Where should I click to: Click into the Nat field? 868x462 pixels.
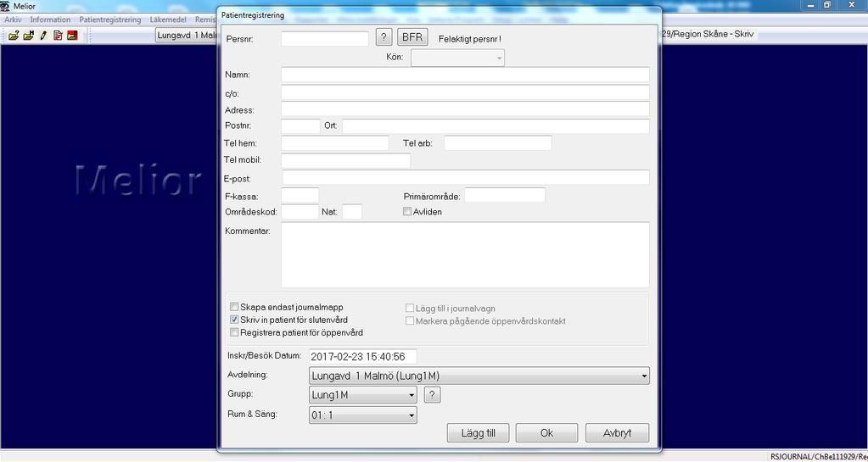coord(352,211)
